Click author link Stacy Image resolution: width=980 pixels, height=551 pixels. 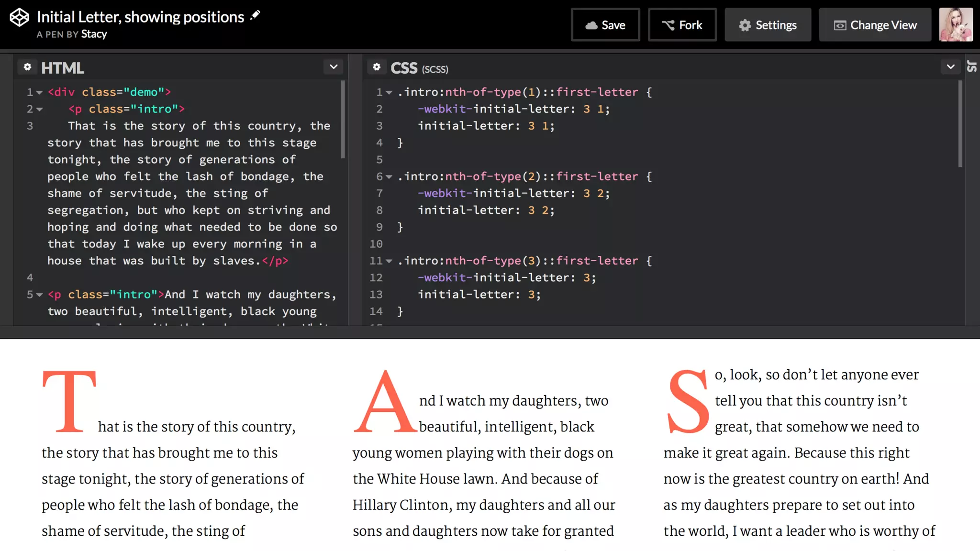coord(94,34)
